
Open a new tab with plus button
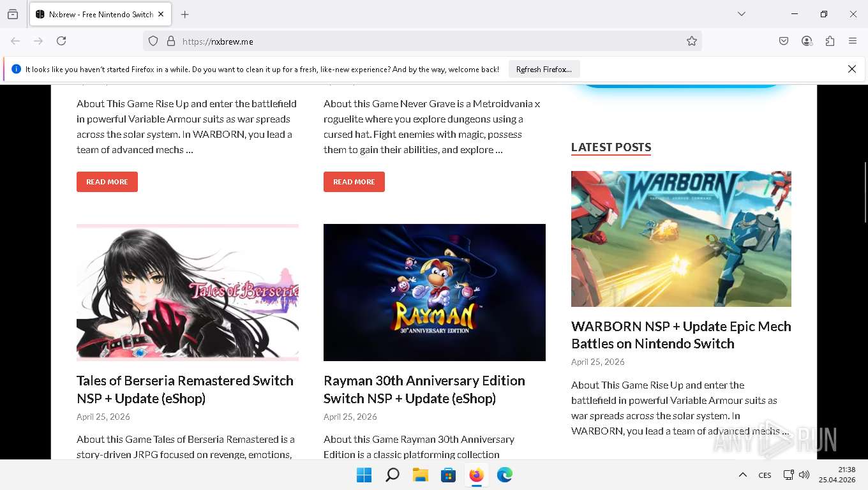pos(185,14)
